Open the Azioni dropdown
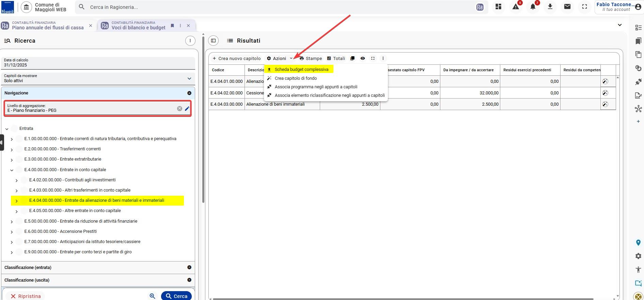The width and height of the screenshot is (644, 300). coord(280,58)
